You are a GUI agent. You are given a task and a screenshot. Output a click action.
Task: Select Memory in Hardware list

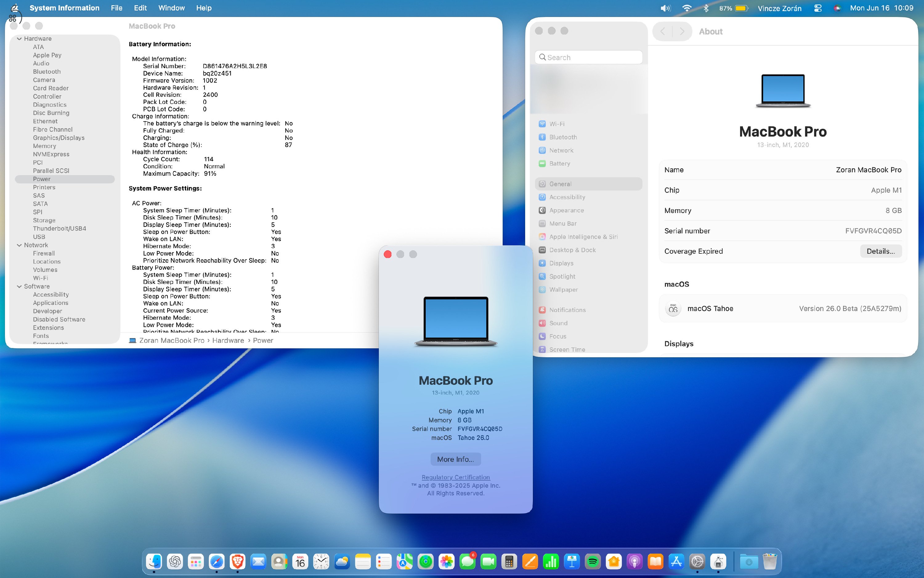[x=44, y=146]
